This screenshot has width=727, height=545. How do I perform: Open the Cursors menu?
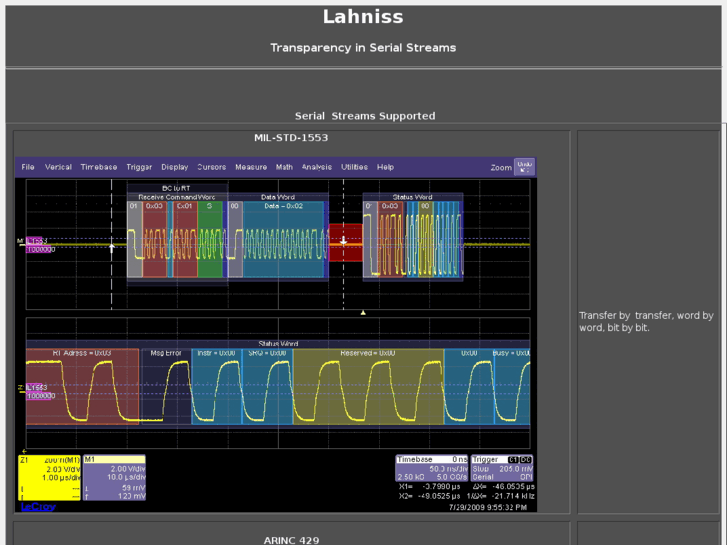pyautogui.click(x=211, y=167)
